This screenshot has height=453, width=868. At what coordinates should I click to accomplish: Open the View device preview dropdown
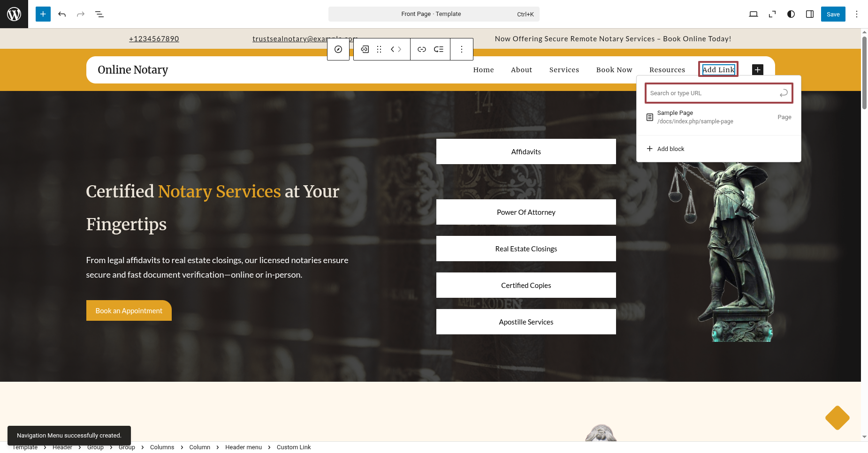click(754, 14)
